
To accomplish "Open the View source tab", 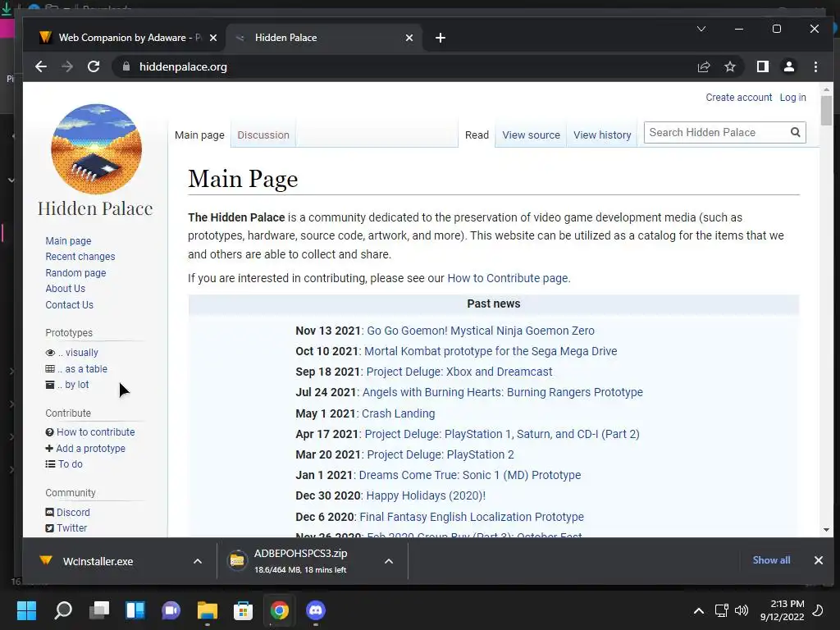I will pyautogui.click(x=531, y=135).
